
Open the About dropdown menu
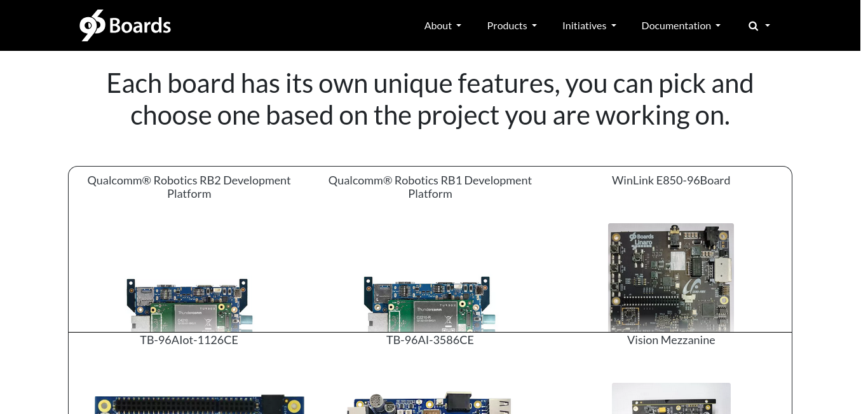click(443, 25)
